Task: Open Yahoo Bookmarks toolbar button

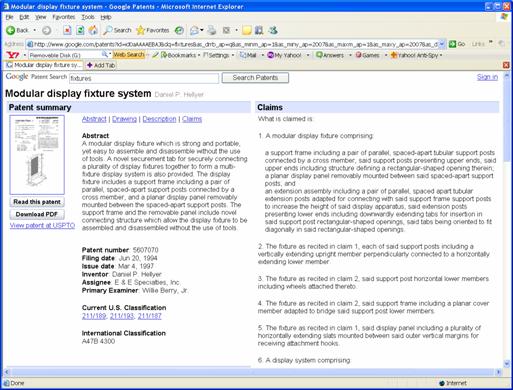Action: [178, 55]
